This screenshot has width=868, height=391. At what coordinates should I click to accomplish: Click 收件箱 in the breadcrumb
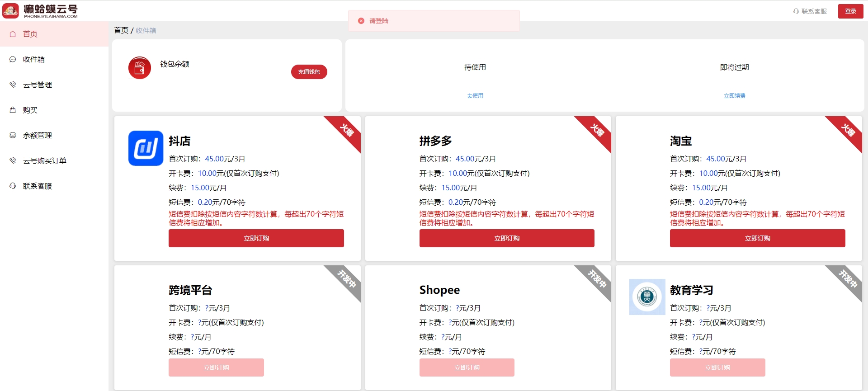point(146,30)
